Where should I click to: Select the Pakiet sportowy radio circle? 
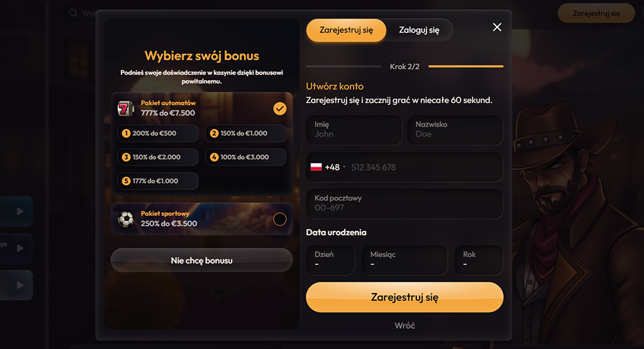pos(280,220)
